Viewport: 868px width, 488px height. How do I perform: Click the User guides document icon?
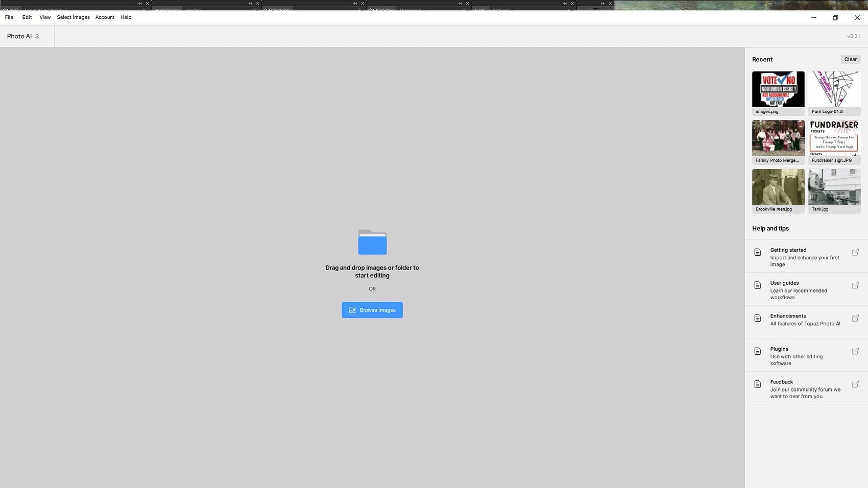pyautogui.click(x=758, y=285)
